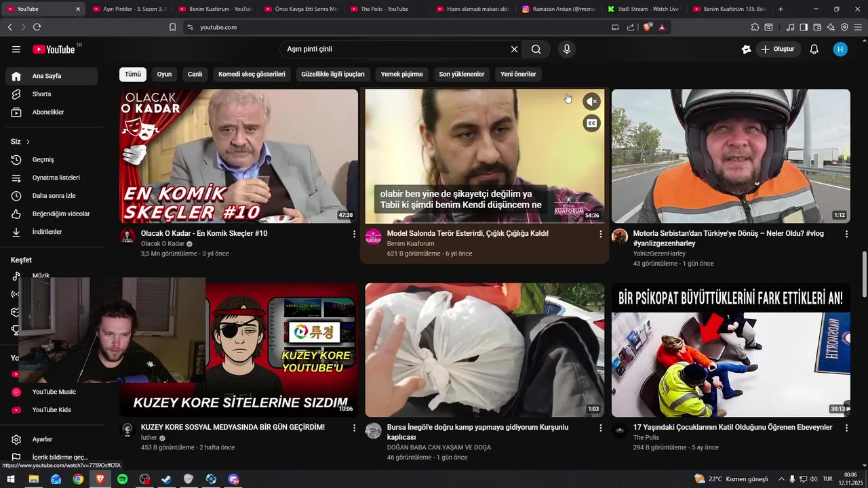Viewport: 868px width, 488px height.
Task: Switch to the Stalll Stream Kick tab
Action: tap(644, 9)
